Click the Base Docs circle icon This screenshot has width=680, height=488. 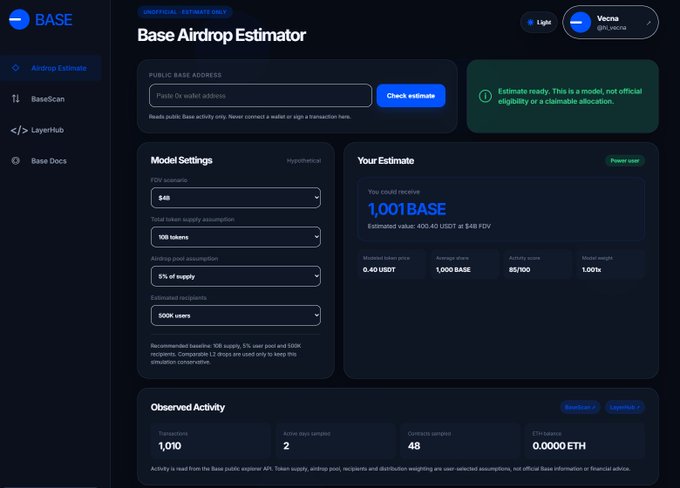click(16, 160)
